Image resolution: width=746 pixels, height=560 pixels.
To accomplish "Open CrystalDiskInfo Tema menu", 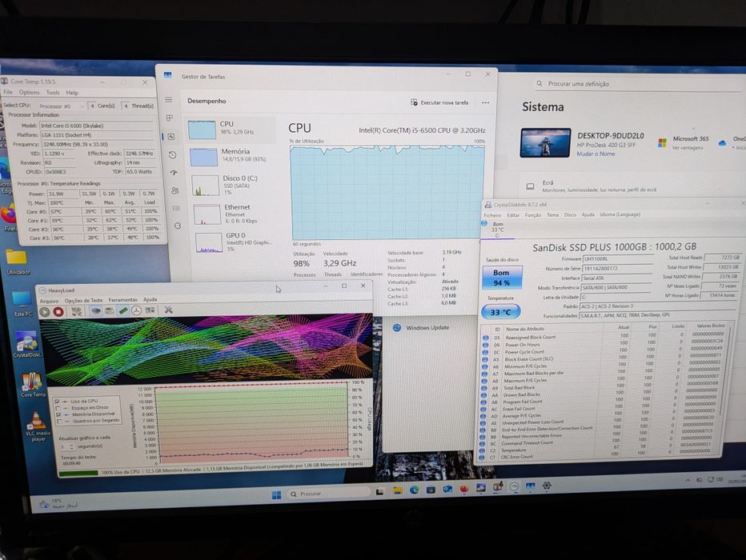I will pos(552,215).
